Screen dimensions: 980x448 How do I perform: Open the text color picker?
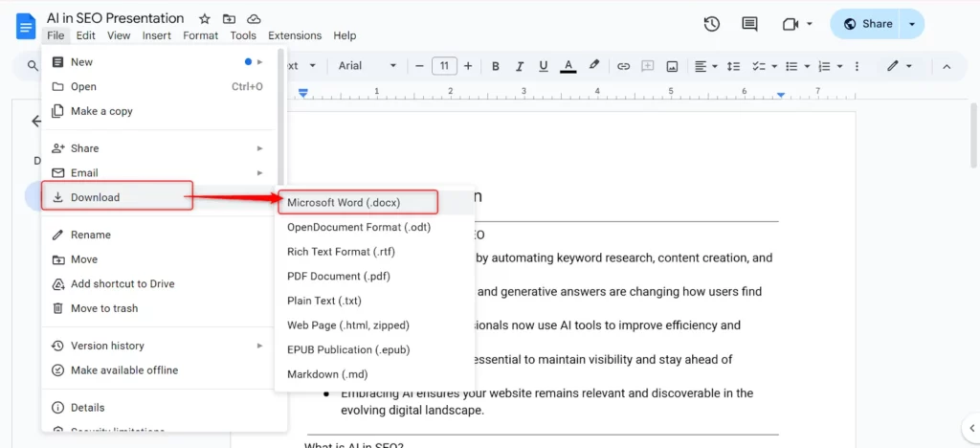click(x=568, y=66)
